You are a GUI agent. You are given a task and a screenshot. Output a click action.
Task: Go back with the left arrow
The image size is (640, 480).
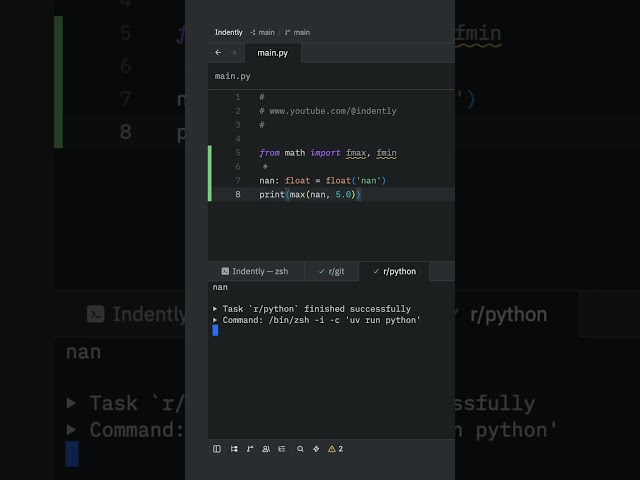218,52
